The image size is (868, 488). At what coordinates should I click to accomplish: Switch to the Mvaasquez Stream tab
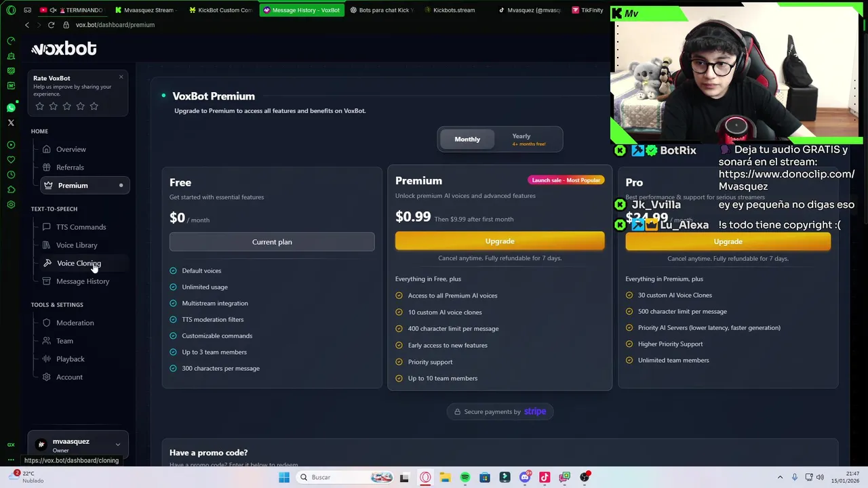coord(146,10)
